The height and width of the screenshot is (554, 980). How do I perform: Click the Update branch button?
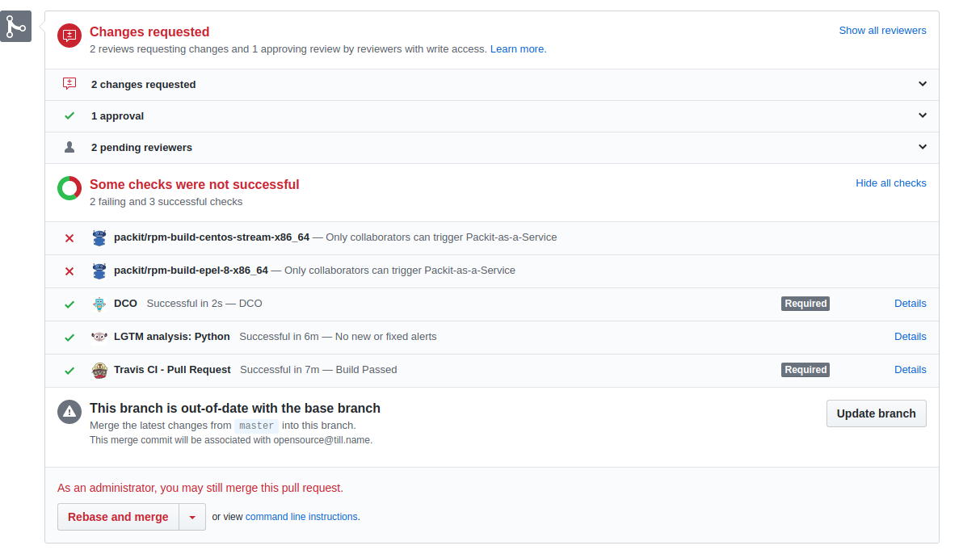click(877, 413)
